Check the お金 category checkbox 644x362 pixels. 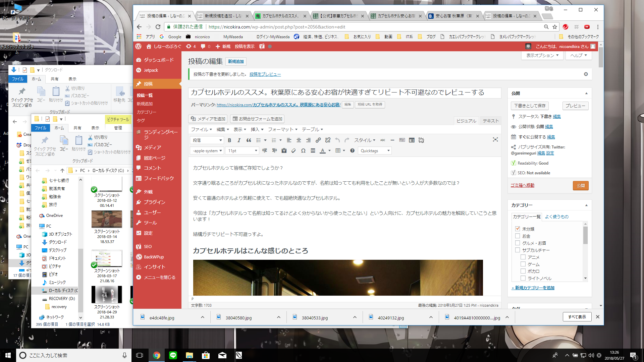pyautogui.click(x=518, y=236)
